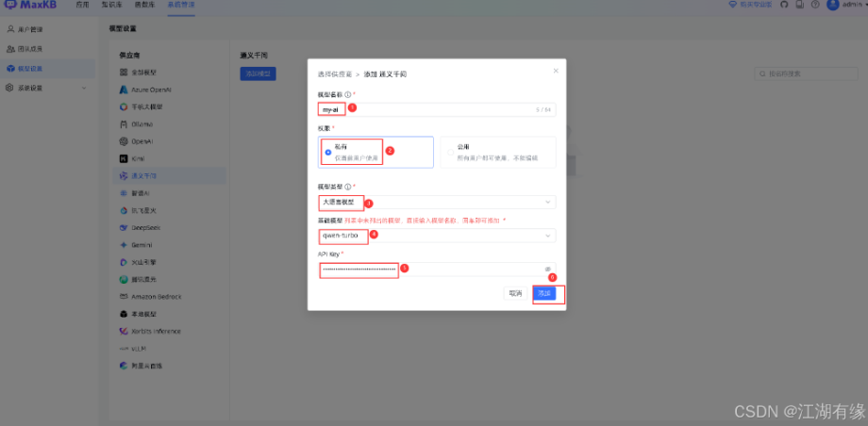The width and height of the screenshot is (868, 426).
Task: Open the GitHub icon link
Action: (x=783, y=5)
